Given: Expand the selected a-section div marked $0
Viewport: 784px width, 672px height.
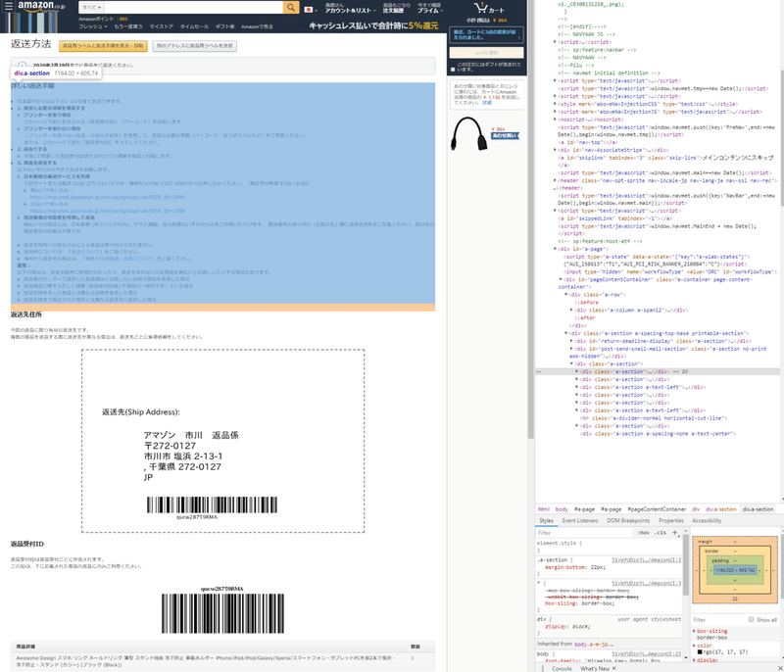Looking at the screenshot, I should [x=577, y=371].
